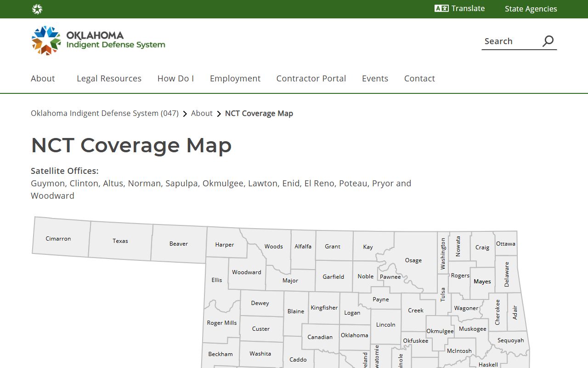Select Roger Mills county on the map

pyautogui.click(x=222, y=322)
